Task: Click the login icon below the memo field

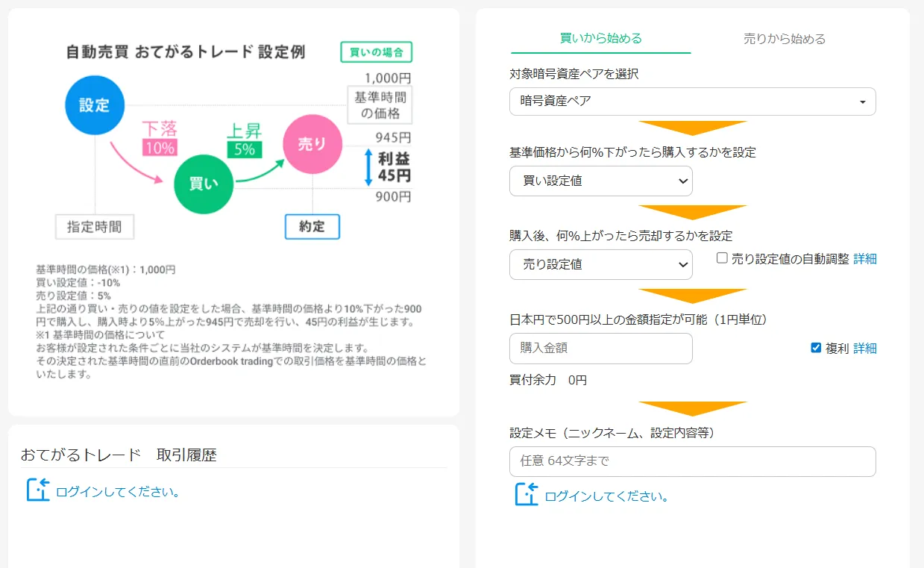Action: point(527,494)
